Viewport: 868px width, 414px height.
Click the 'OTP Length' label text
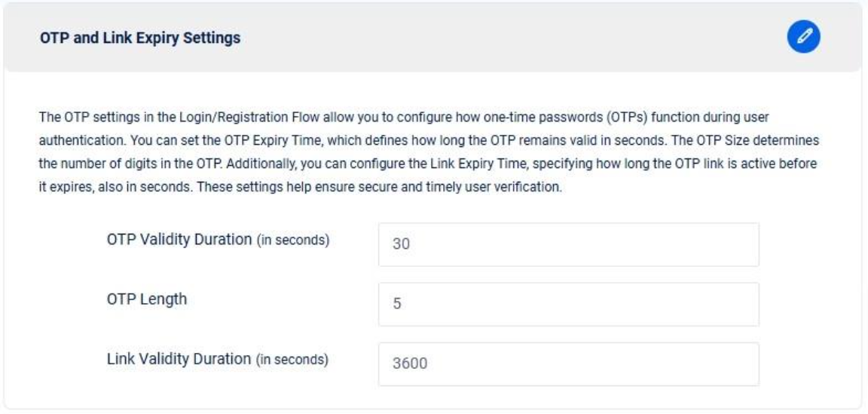[x=148, y=299]
